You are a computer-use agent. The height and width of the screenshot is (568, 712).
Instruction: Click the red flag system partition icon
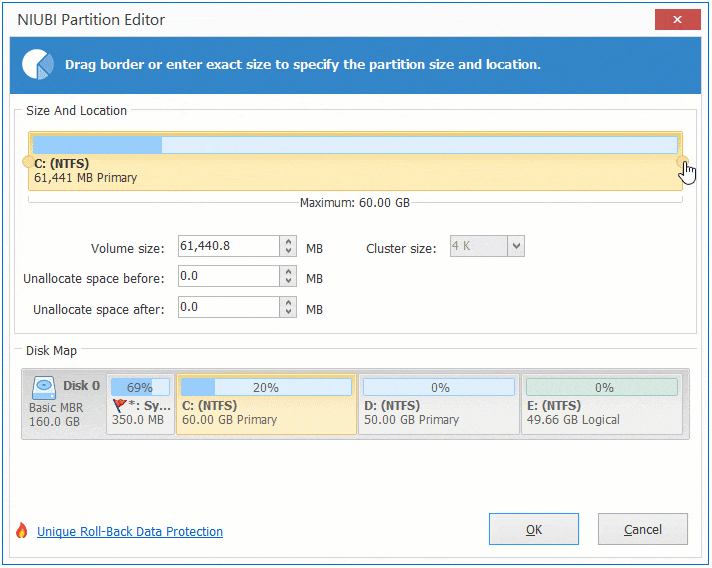coord(120,406)
